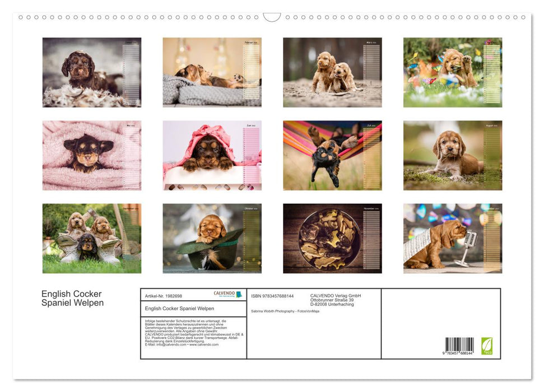Viewport: 544px width, 392px height.
Task: Open the January puppy on fur thumbnail
Action: pos(92,72)
